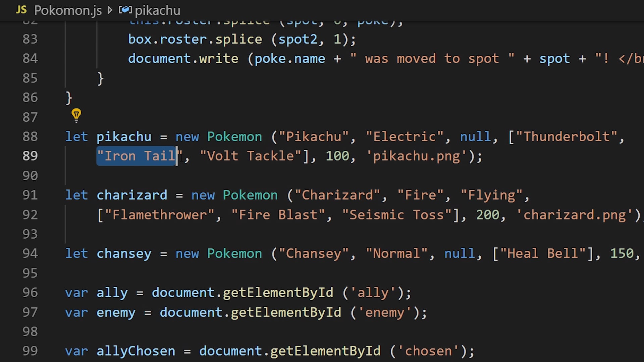Click the Pokemon class name on line 91
The width and height of the screenshot is (644, 362).
coord(250,195)
